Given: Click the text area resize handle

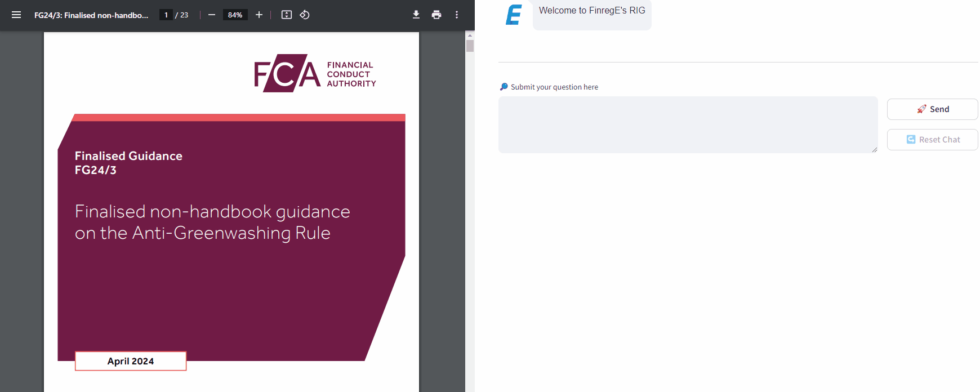Looking at the screenshot, I should click(874, 149).
